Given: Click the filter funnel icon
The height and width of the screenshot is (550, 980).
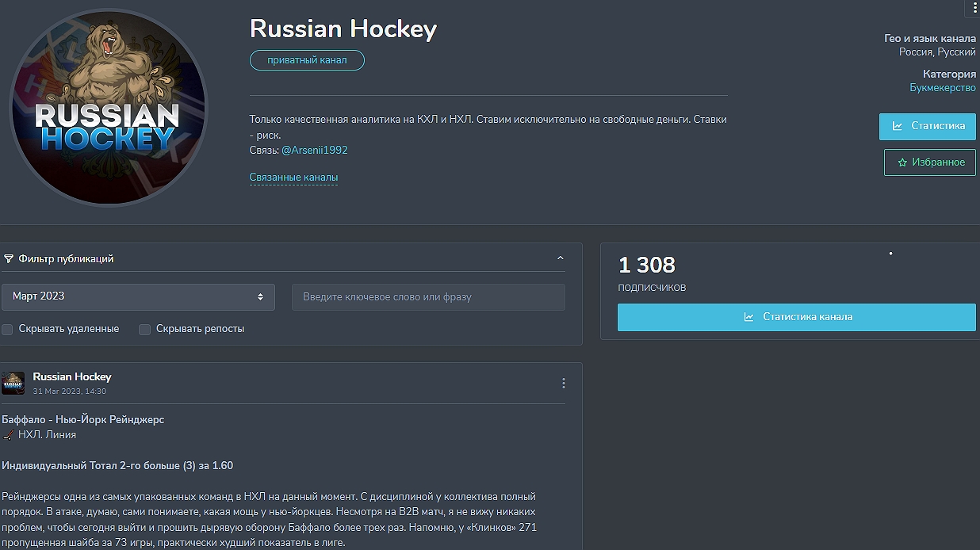Looking at the screenshot, I should click(x=9, y=259).
